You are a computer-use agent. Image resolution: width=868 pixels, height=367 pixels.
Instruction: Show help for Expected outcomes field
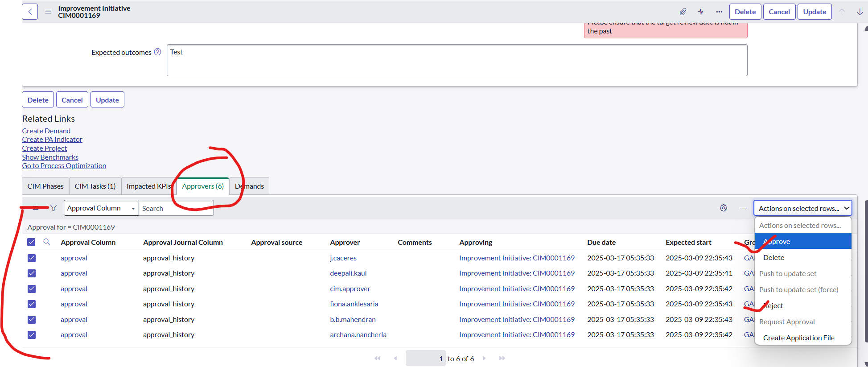click(157, 52)
